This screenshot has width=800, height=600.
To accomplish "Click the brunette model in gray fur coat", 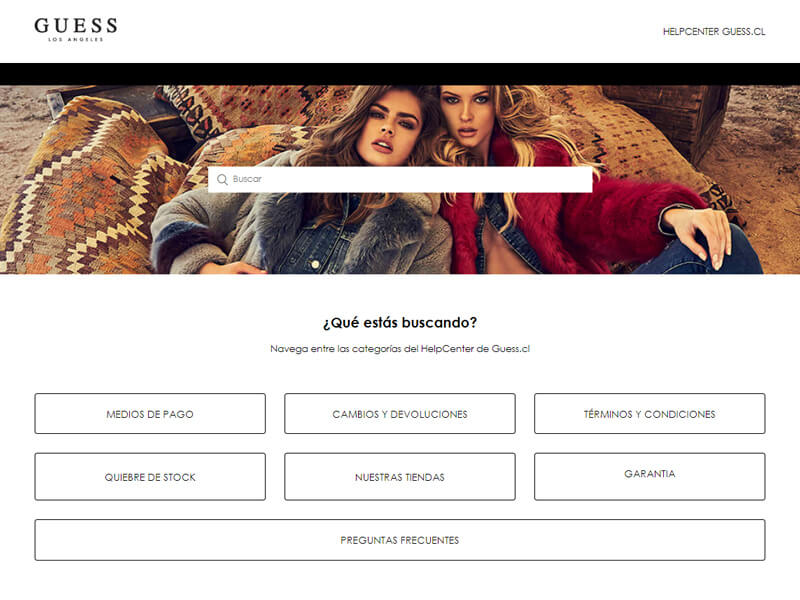I will click(327, 214).
